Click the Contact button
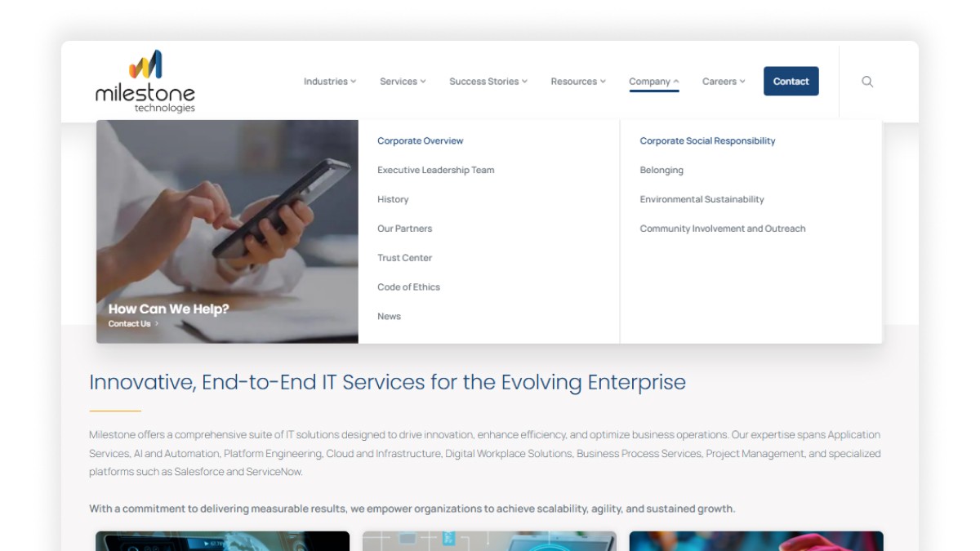This screenshot has height=551, width=980. click(x=791, y=82)
